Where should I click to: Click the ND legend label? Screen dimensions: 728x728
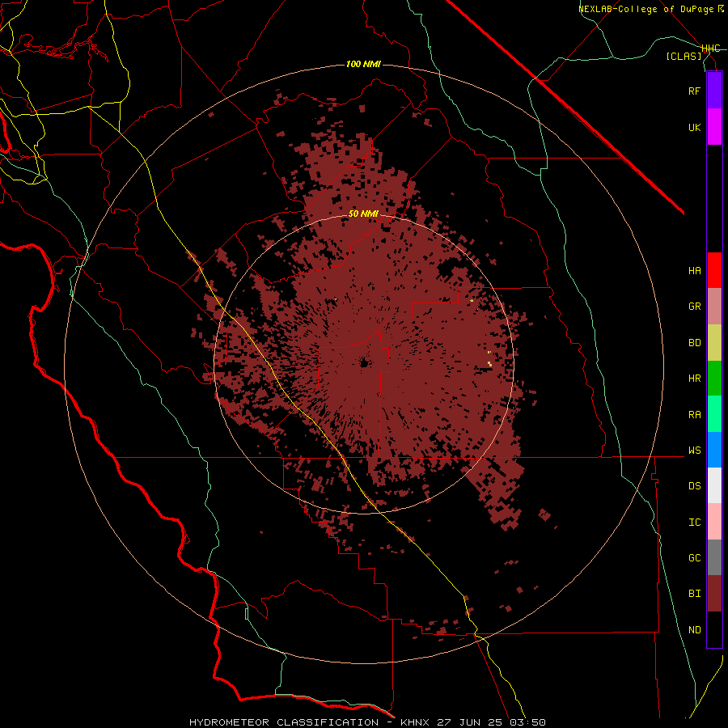(x=694, y=630)
